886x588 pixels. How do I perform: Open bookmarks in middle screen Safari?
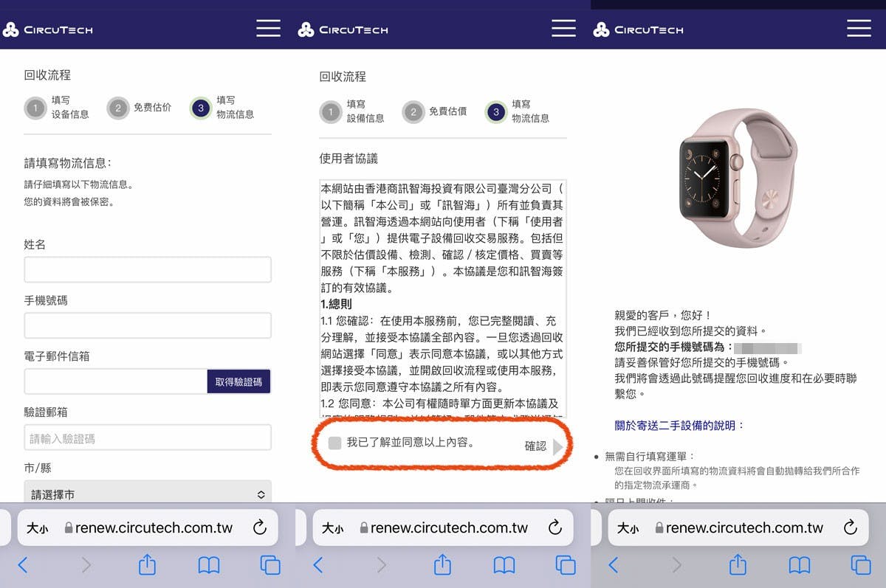(x=504, y=566)
